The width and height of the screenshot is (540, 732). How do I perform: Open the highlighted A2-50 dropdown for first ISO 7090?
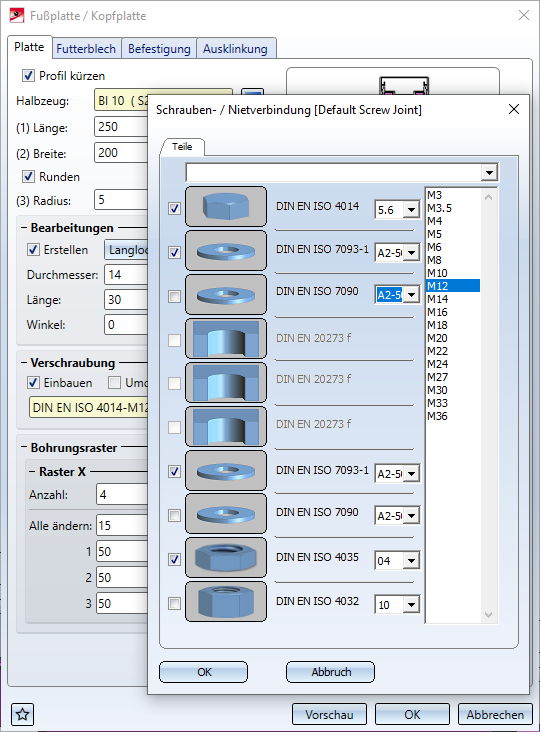tap(411, 295)
